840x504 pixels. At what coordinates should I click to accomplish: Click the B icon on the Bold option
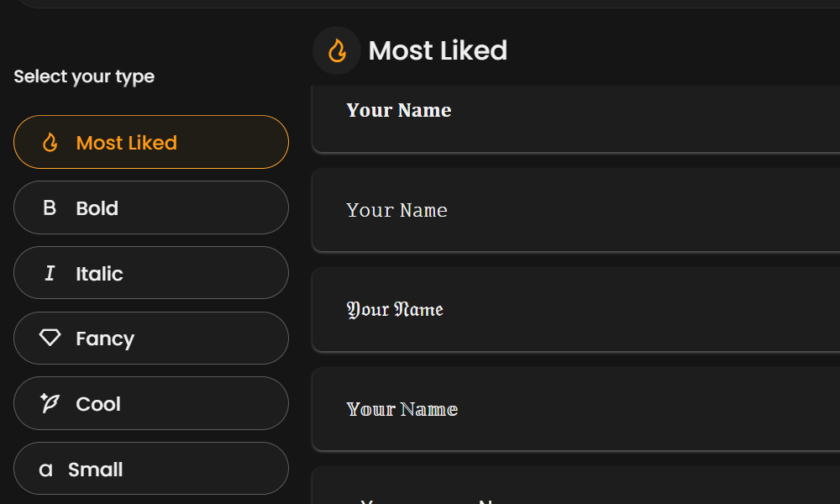49,207
